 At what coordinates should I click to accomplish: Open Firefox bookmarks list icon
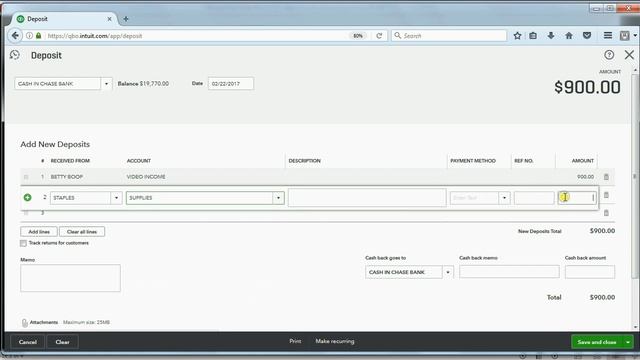[x=533, y=36]
